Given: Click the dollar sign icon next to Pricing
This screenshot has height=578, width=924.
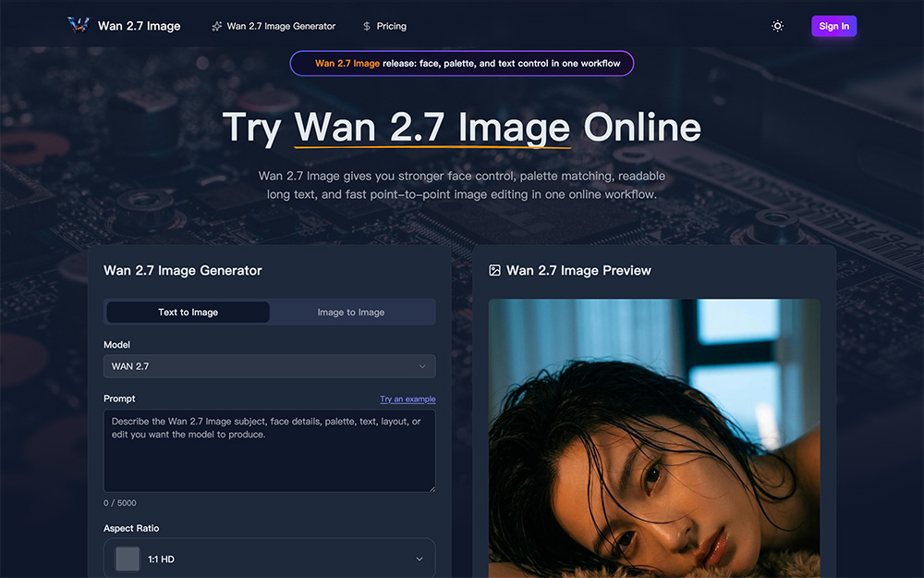Looking at the screenshot, I should pyautogui.click(x=365, y=26).
